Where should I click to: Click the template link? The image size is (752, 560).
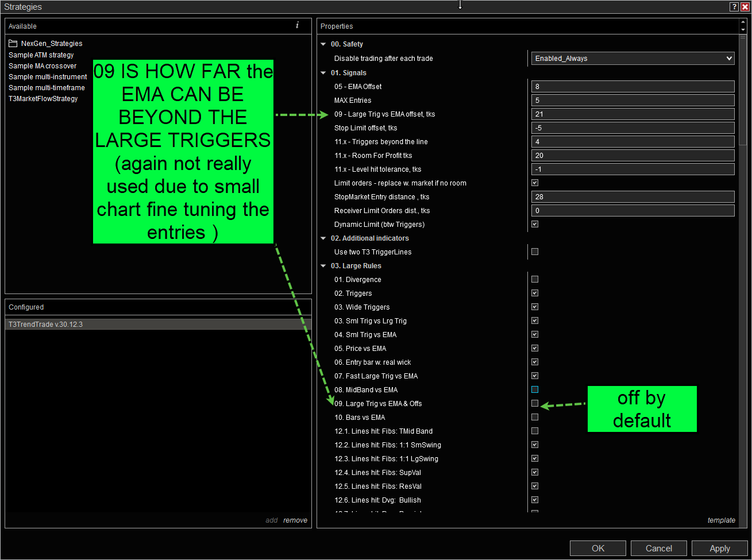tap(721, 520)
